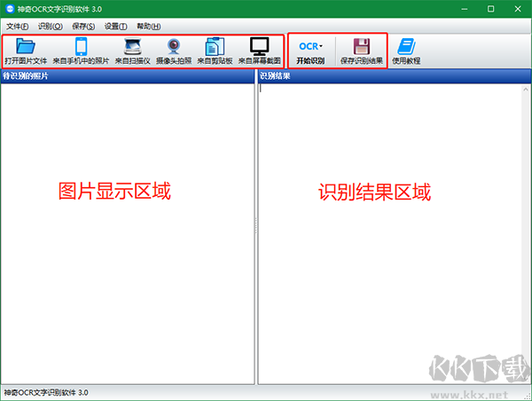Click the app logo icon in title bar
This screenshot has height=401, width=532.
10,9
